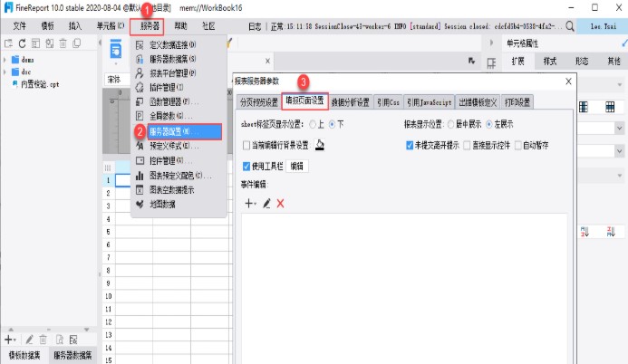Switch to 打印设置 tab
This screenshot has height=364, width=628.
coord(517,102)
